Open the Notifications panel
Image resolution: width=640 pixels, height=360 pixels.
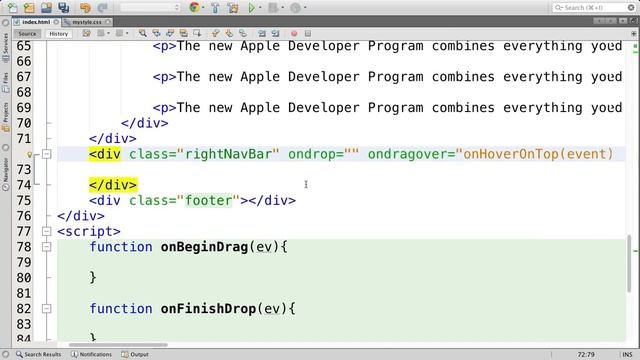coord(91,354)
